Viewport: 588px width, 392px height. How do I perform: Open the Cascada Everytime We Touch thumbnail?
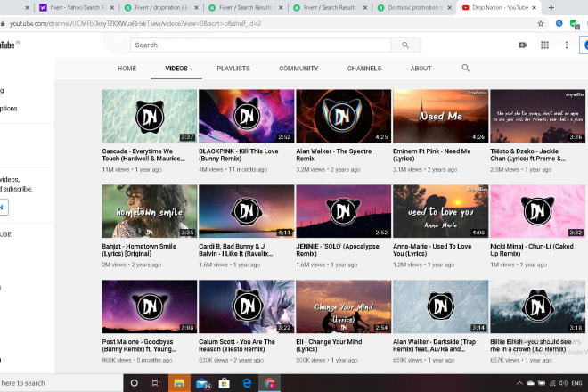[149, 116]
